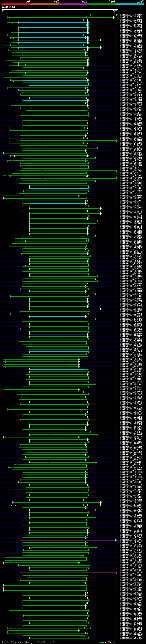Screen dimensions: 146x644
Task: Select hit UniRef100_A6RF75
Action: 131,366
